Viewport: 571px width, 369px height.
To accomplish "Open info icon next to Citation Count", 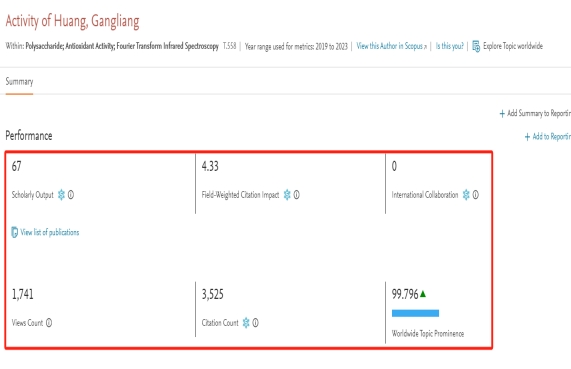I will click(255, 323).
